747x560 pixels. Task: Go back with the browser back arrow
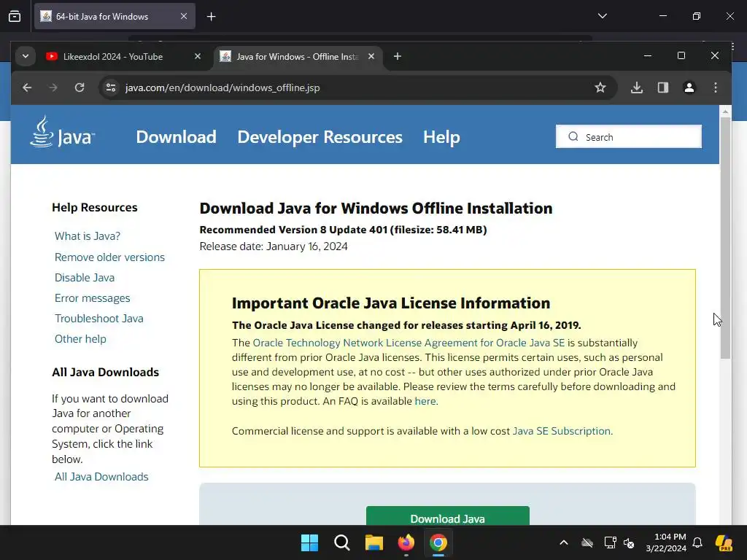(x=27, y=87)
